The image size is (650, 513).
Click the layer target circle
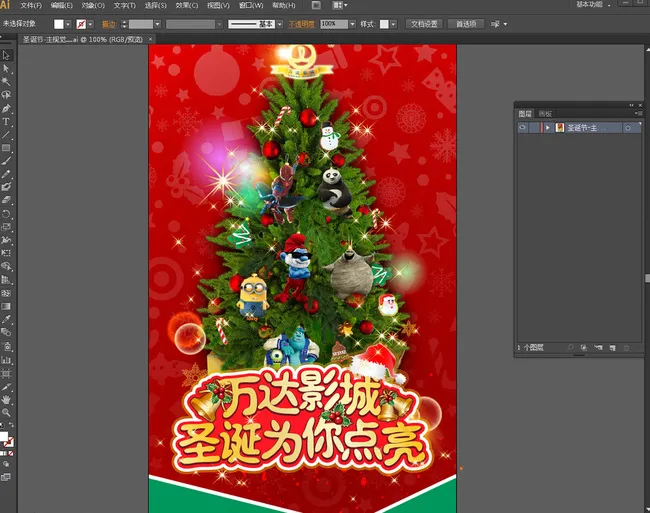627,128
